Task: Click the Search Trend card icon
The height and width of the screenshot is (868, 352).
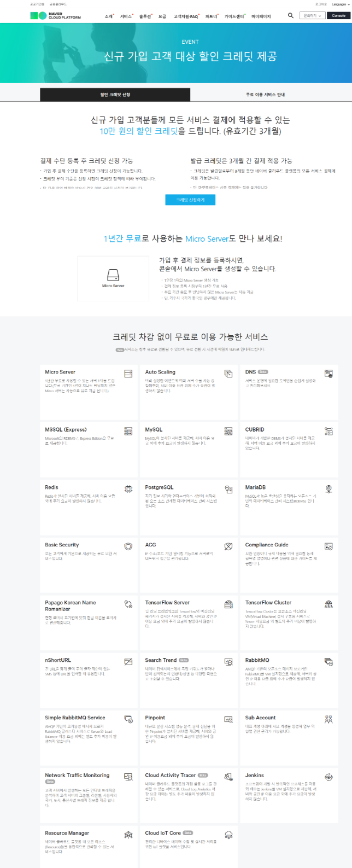Action: tap(228, 662)
